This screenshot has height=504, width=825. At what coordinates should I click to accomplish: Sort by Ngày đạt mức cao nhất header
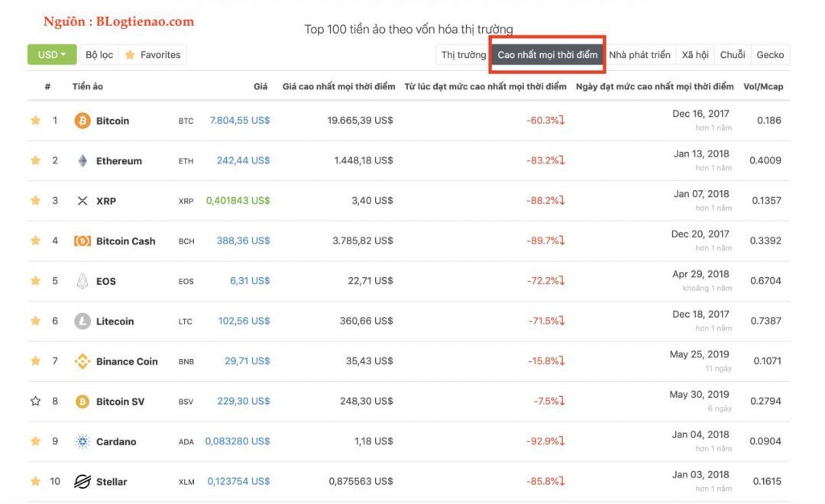[x=655, y=86]
